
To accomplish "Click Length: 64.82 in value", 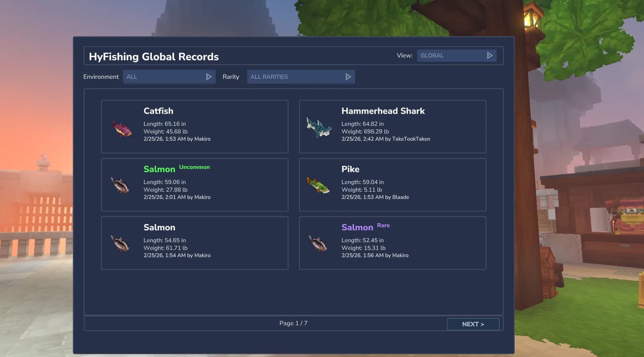I will 362,124.
